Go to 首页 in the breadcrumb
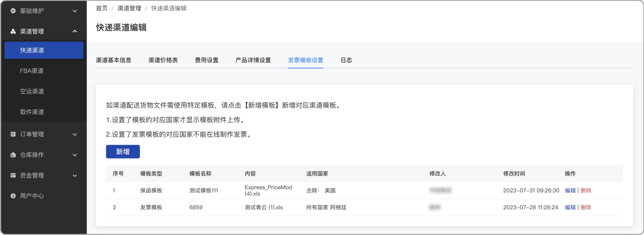Image resolution: width=644 pixels, height=235 pixels. 102,8
